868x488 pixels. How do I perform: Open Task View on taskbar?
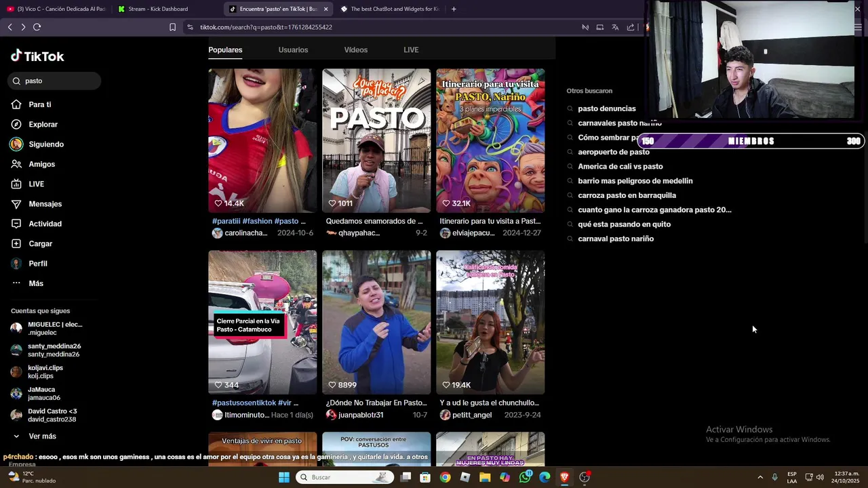click(x=406, y=477)
